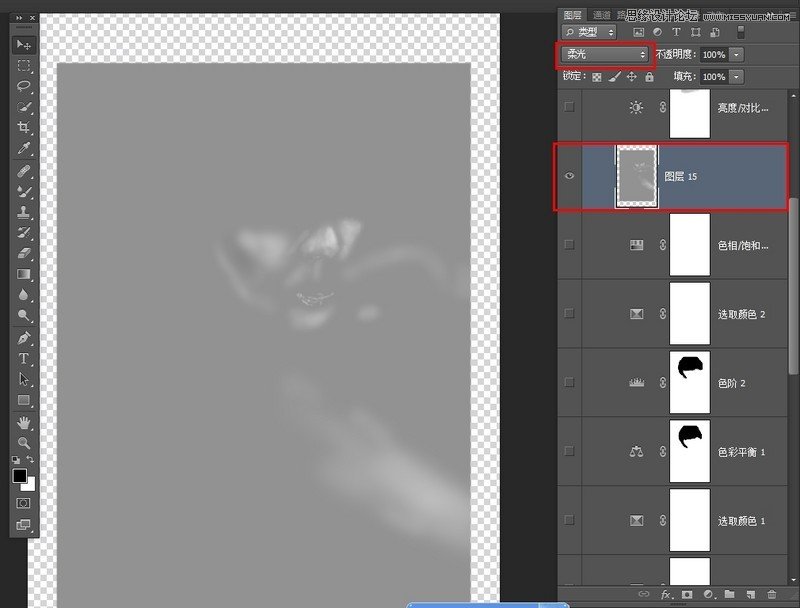This screenshot has width=800, height=608.
Task: Create a new layer group
Action: (730, 594)
